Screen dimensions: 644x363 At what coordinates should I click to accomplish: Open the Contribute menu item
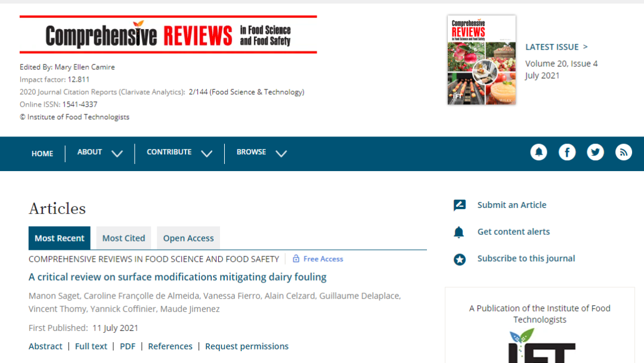click(x=169, y=152)
